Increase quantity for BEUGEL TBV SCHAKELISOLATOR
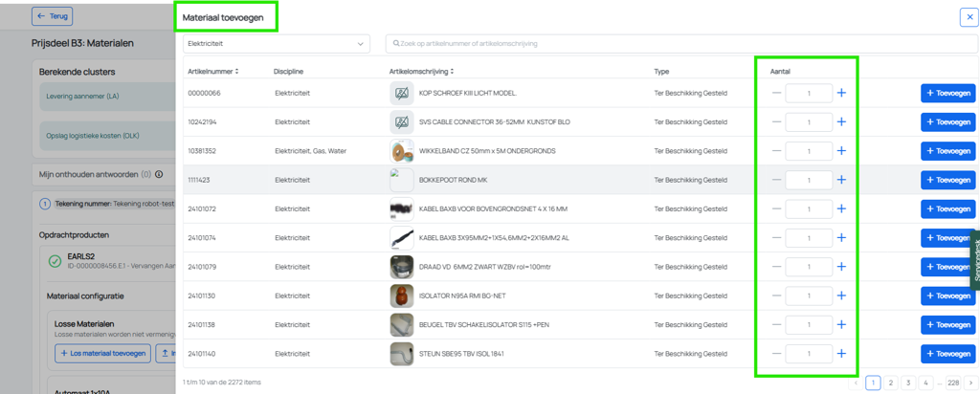Image resolution: width=980 pixels, height=394 pixels. (841, 325)
